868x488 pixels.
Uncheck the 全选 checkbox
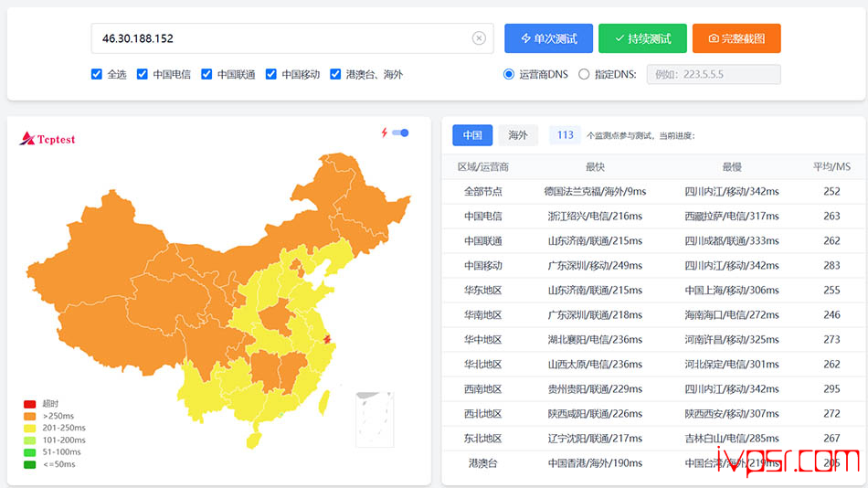tap(97, 74)
